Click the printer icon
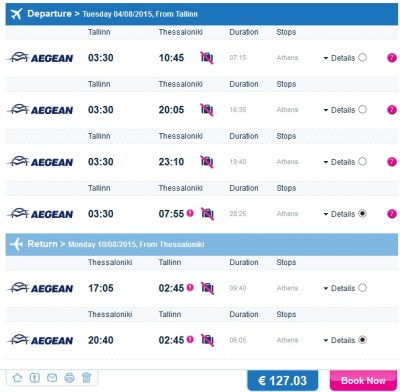 pyautogui.click(x=69, y=378)
